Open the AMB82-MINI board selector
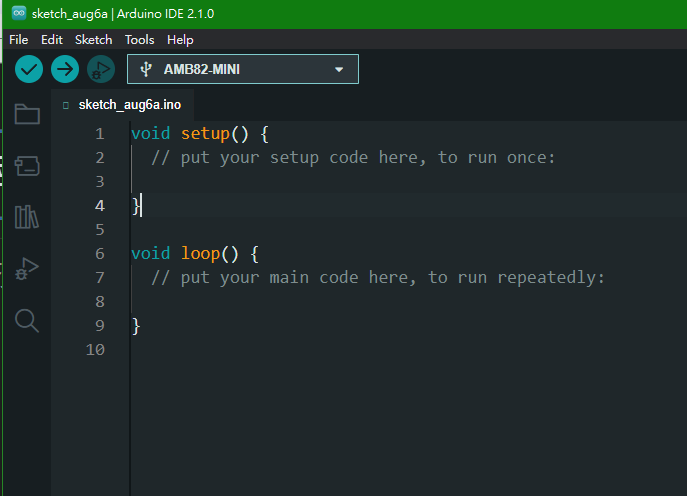 (x=243, y=69)
